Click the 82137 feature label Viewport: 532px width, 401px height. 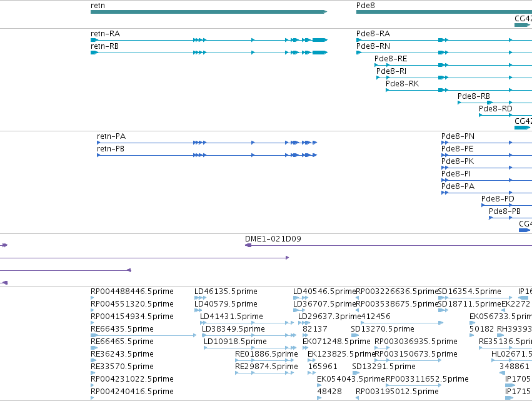click(315, 329)
